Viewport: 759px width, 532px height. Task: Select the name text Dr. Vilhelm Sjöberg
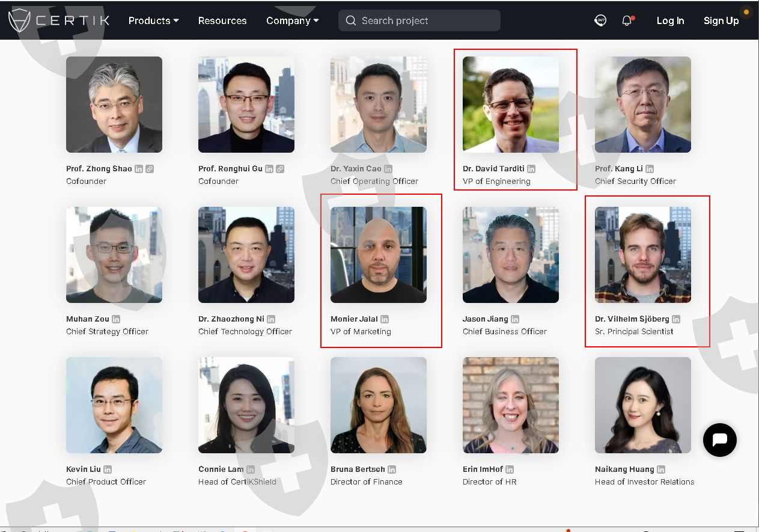coord(632,319)
